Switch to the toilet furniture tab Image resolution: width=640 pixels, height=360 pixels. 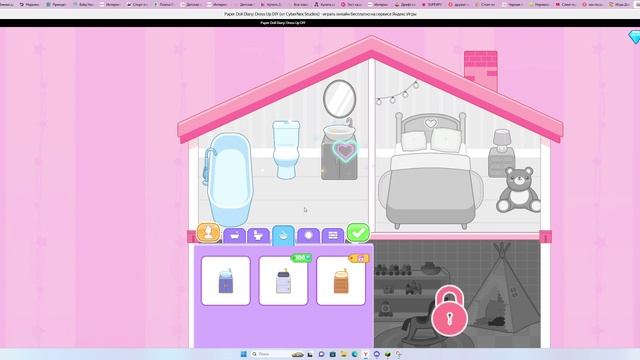(x=258, y=236)
